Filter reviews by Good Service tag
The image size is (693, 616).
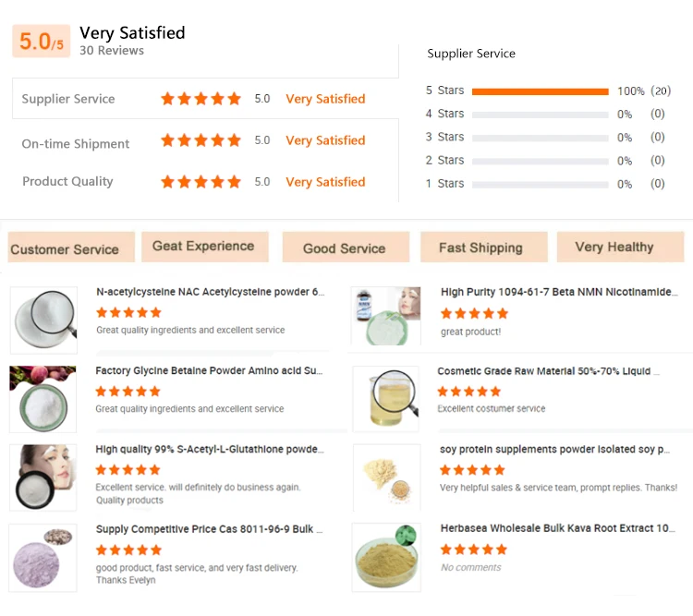pos(344,248)
